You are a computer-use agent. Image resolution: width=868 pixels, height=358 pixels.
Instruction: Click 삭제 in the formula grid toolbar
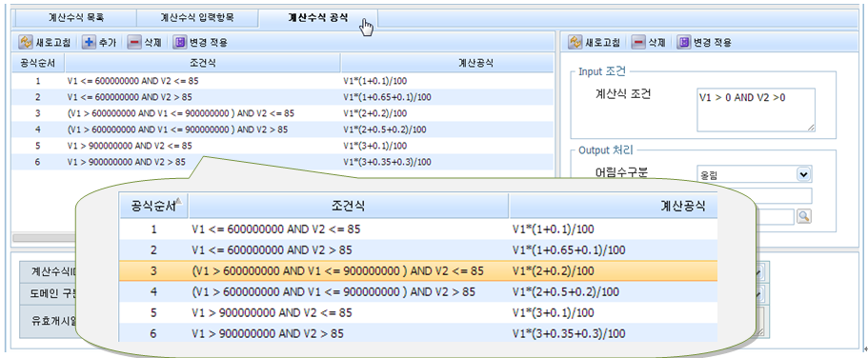click(145, 42)
